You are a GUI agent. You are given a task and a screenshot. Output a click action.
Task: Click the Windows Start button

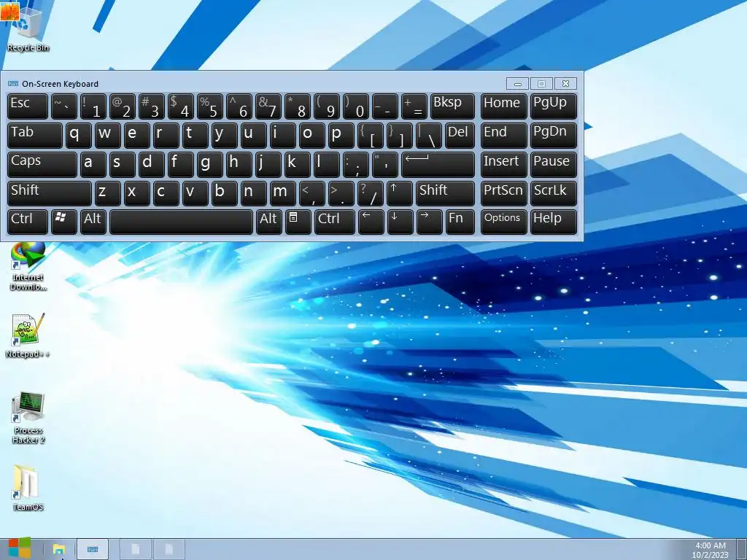20,548
